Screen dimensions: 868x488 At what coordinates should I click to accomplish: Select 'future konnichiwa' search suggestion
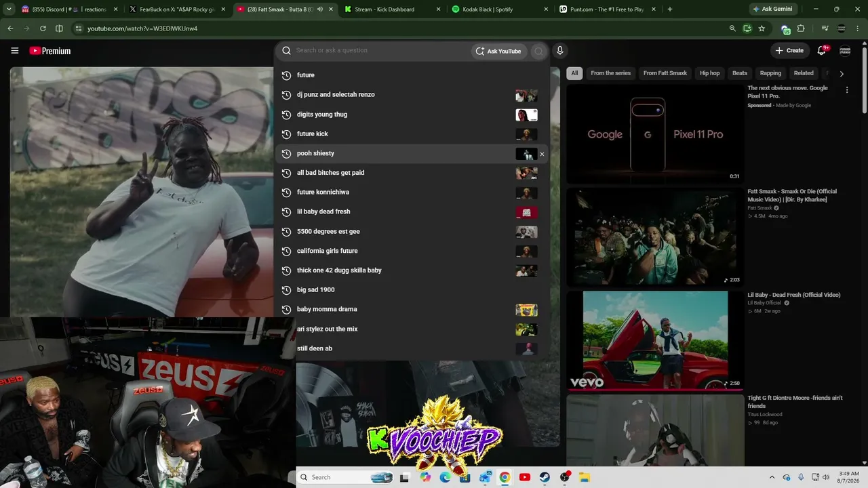[412, 192]
